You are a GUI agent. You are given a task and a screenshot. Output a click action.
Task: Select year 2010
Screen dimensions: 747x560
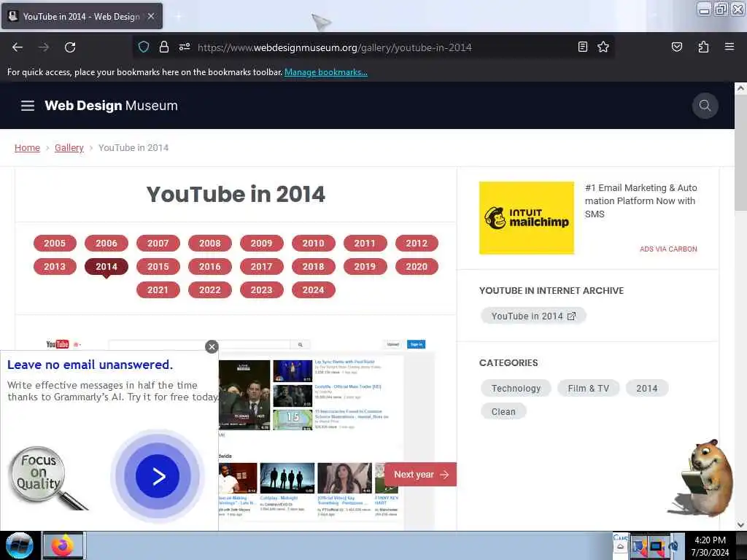click(314, 244)
